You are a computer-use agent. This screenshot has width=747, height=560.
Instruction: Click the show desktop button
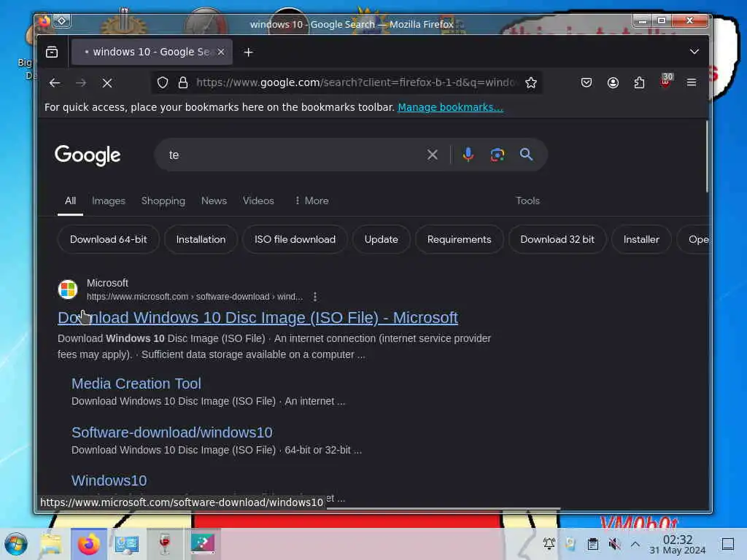point(728,544)
